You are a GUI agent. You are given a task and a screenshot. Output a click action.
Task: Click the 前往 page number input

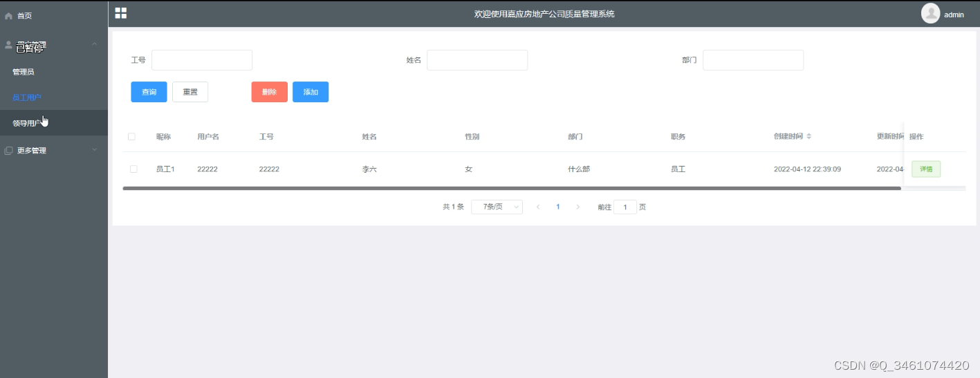pos(625,207)
